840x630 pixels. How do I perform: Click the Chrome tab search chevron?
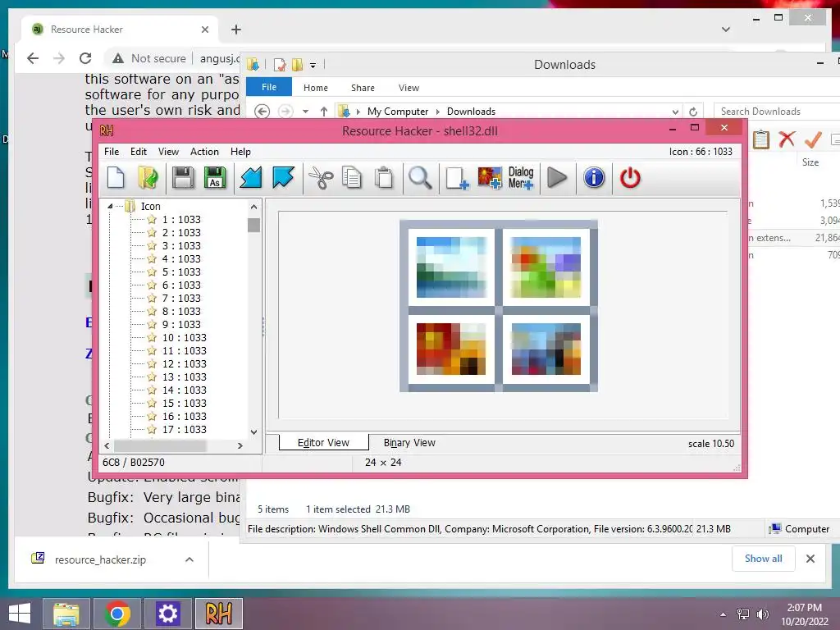tap(726, 30)
